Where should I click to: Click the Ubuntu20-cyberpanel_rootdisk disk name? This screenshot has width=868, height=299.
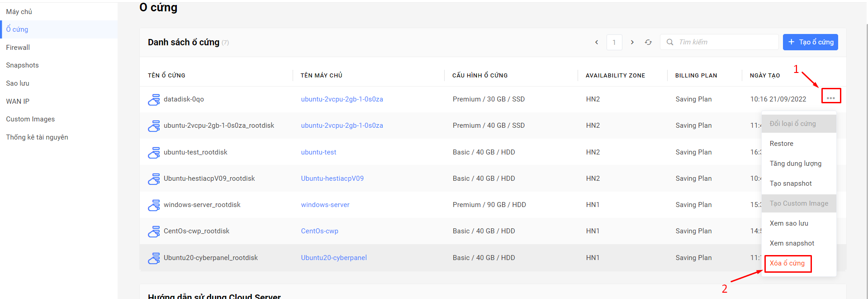[x=211, y=258]
